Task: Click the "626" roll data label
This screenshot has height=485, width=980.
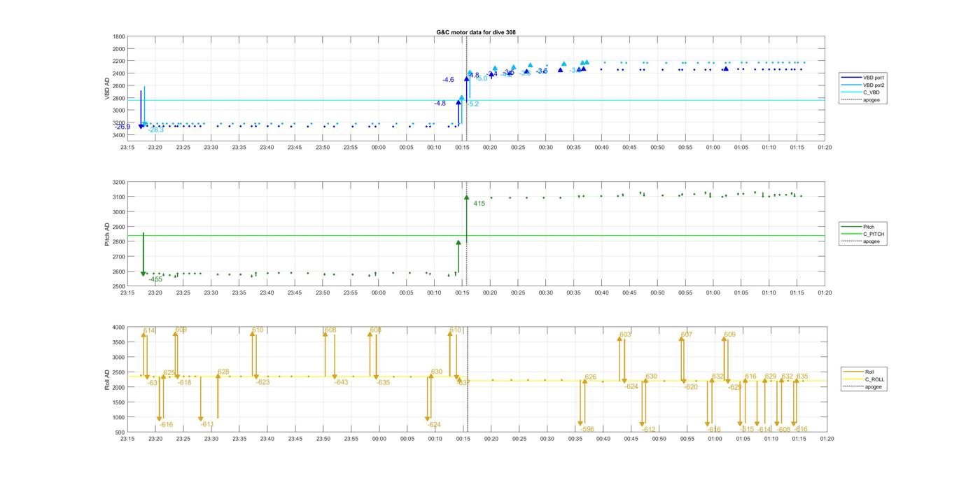Action: [591, 377]
